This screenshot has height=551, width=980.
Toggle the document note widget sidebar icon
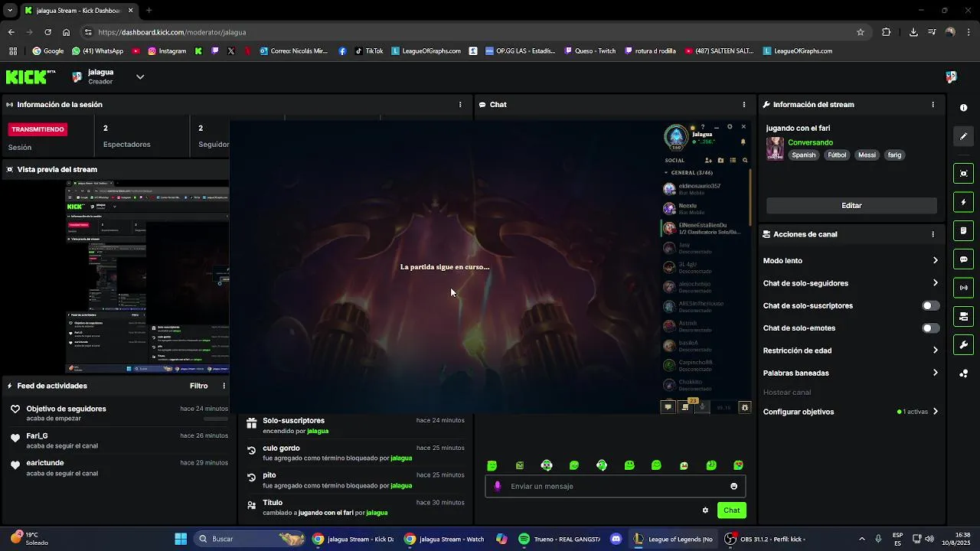(x=964, y=230)
